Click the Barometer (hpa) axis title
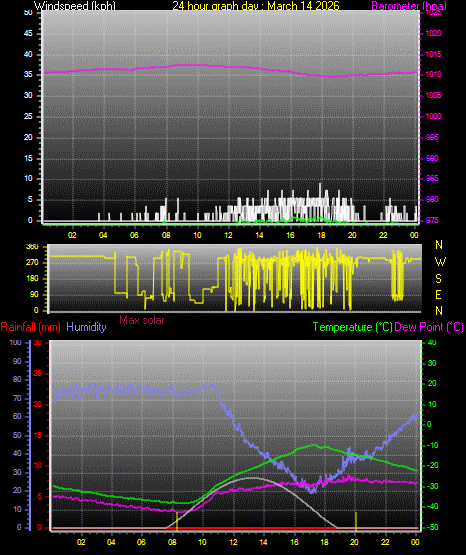 tap(409, 6)
